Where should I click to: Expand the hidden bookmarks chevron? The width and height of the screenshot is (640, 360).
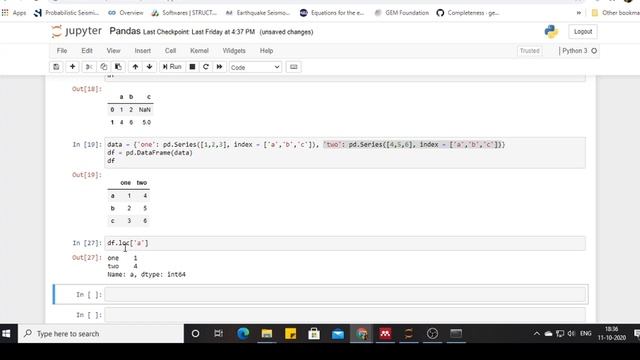(x=578, y=13)
